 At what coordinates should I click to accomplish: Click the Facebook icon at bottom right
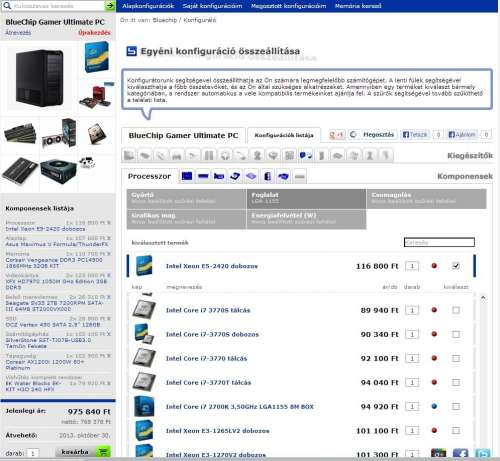click(460, 454)
